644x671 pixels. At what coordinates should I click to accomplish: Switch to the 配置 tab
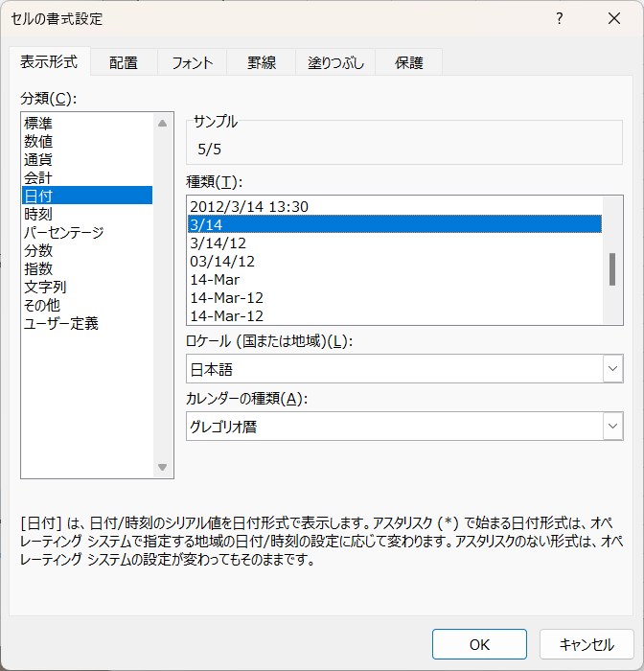pyautogui.click(x=124, y=63)
